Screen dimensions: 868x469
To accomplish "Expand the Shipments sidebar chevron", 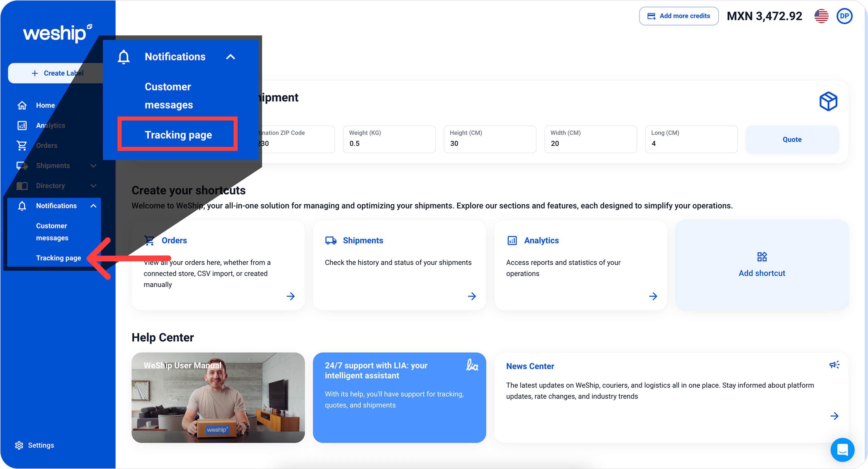I will (x=93, y=166).
